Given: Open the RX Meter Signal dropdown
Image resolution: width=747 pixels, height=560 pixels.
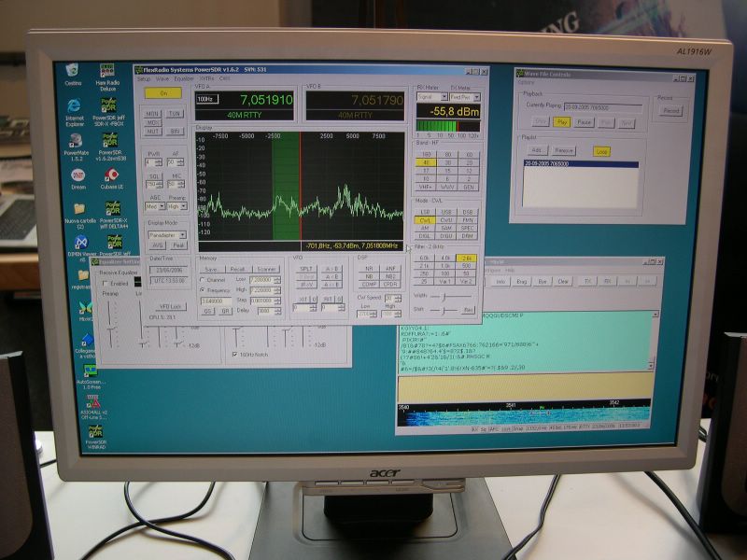Looking at the screenshot, I should point(432,97).
